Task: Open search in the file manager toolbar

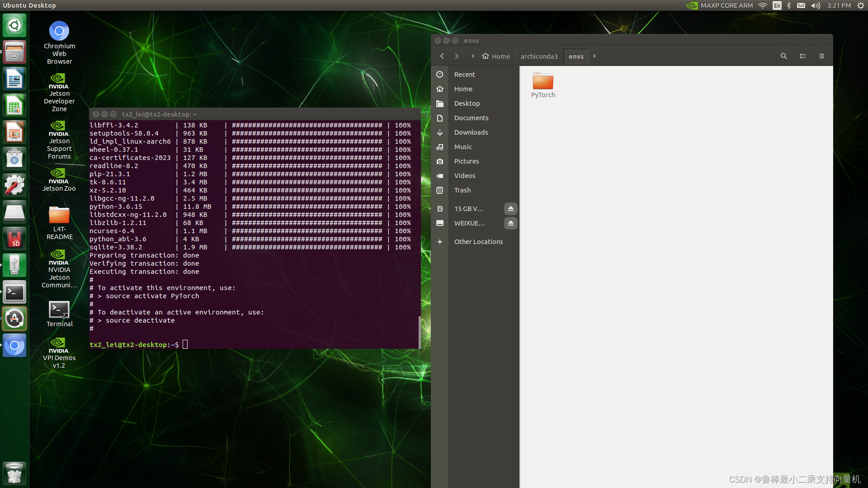Action: coord(784,56)
